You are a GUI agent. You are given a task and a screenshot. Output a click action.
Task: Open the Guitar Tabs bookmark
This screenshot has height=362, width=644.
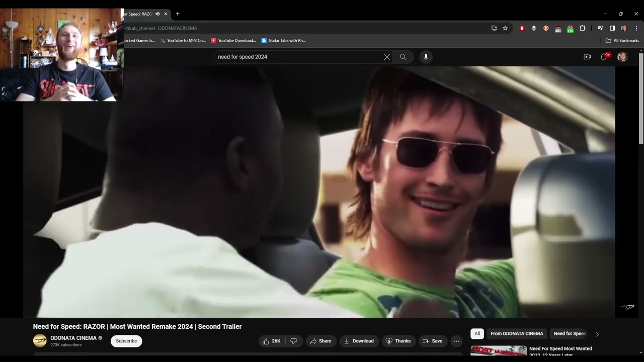point(284,40)
